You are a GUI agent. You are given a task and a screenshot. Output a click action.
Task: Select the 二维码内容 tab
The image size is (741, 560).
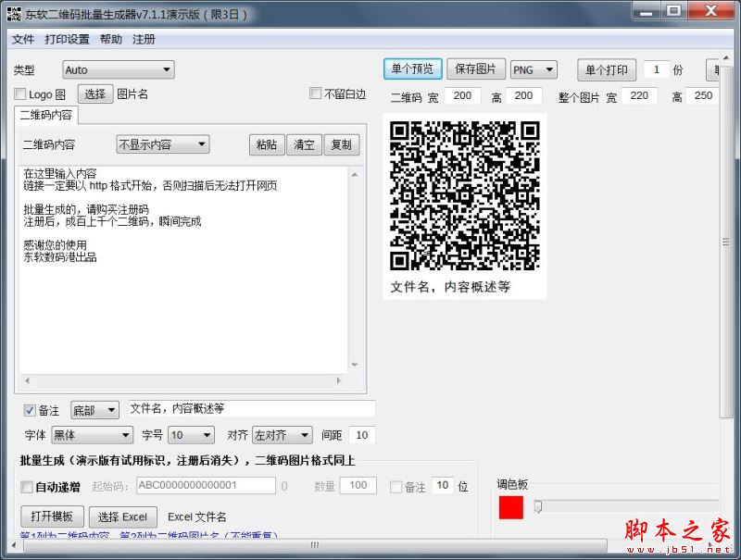coord(46,116)
